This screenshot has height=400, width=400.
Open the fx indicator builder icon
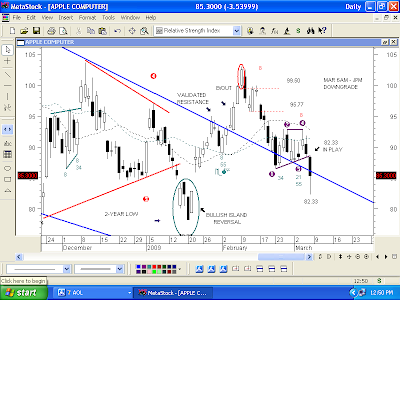point(274,31)
